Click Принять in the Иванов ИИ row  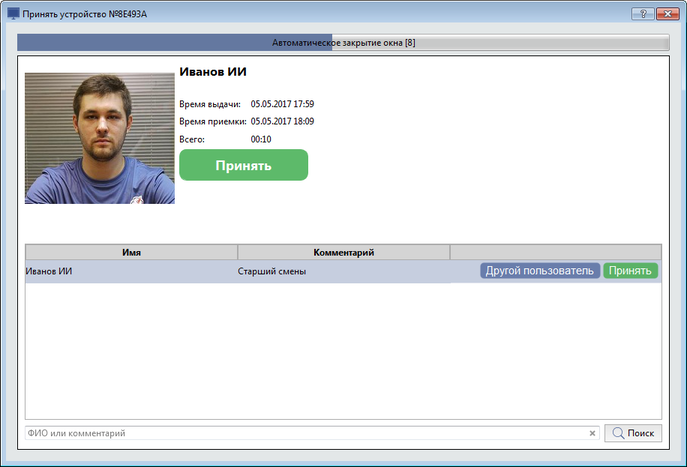pyautogui.click(x=630, y=271)
